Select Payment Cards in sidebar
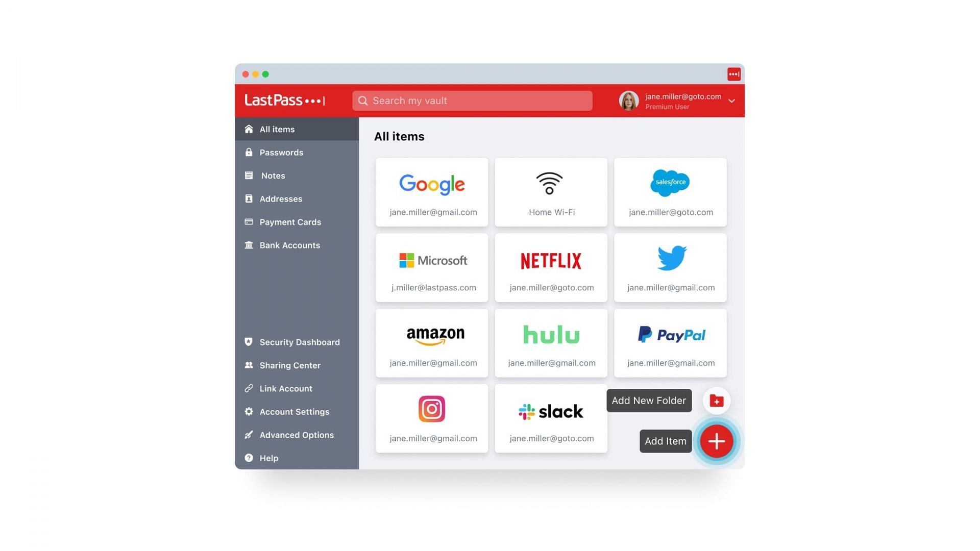The height and width of the screenshot is (551, 980). pyautogui.click(x=290, y=221)
